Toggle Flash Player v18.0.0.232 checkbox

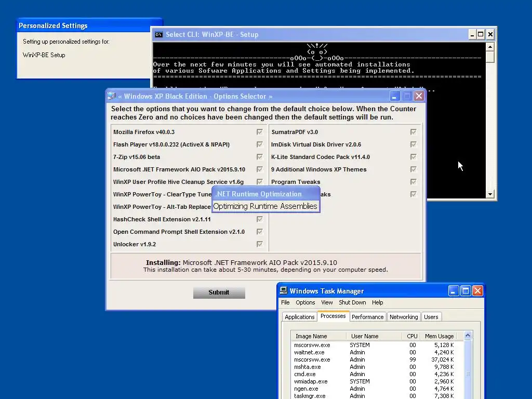click(260, 144)
